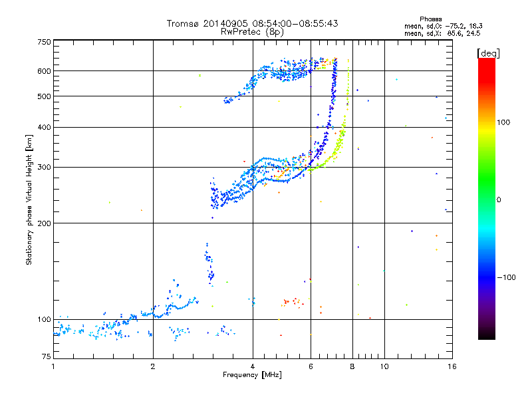The image size is (532, 399).
Task: Click the 'mean, sd,X: 85.6, 24.5' line
Action: point(442,33)
